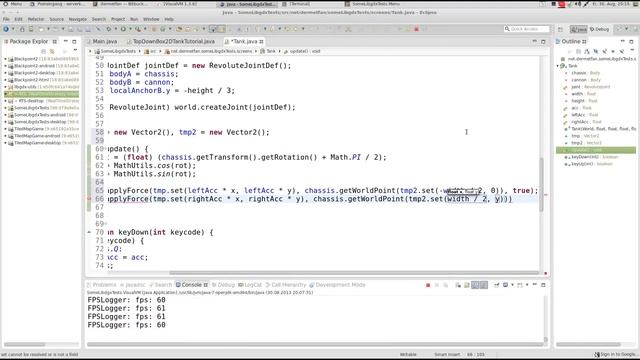Maximize the editor area
Screen dimensions: 640x360
click(x=543, y=41)
